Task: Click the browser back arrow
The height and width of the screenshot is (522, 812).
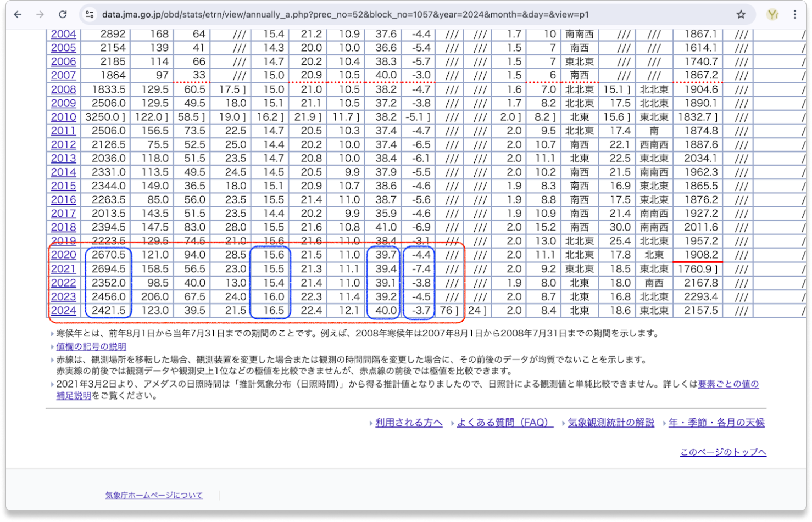Action: pos(18,15)
